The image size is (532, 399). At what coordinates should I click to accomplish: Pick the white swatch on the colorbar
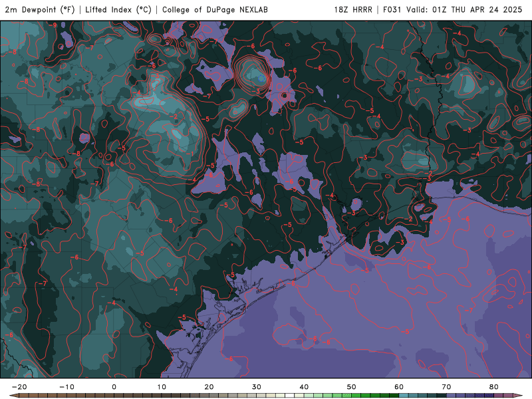[x=289, y=395]
